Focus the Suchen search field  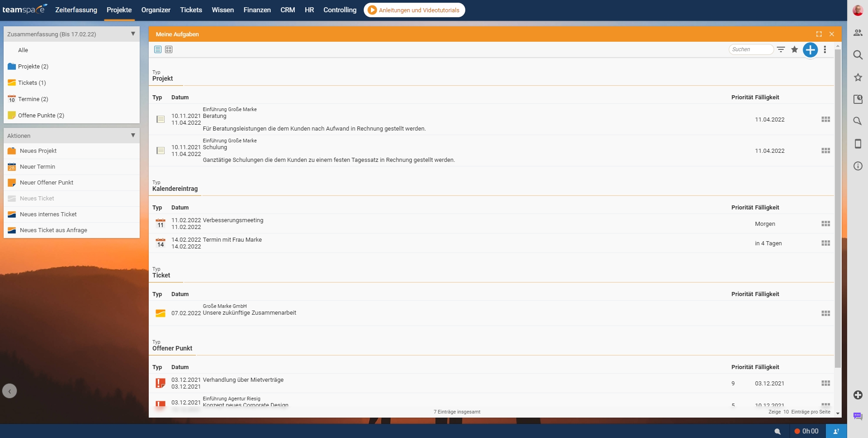(751, 49)
